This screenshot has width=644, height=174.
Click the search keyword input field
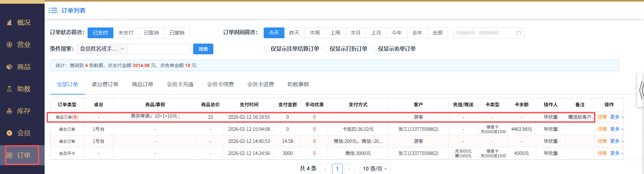point(159,49)
